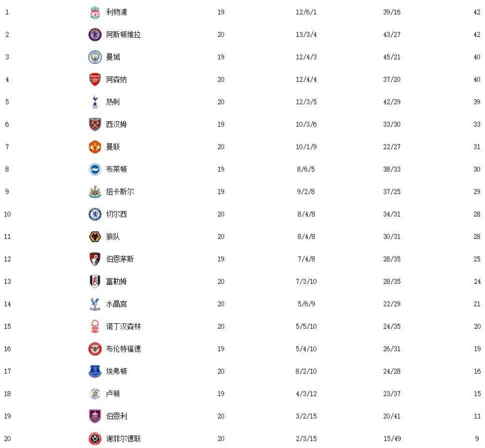Screen dimensions: 485x448
Task: Select the Everton blue crest icon
Action: coord(95,371)
